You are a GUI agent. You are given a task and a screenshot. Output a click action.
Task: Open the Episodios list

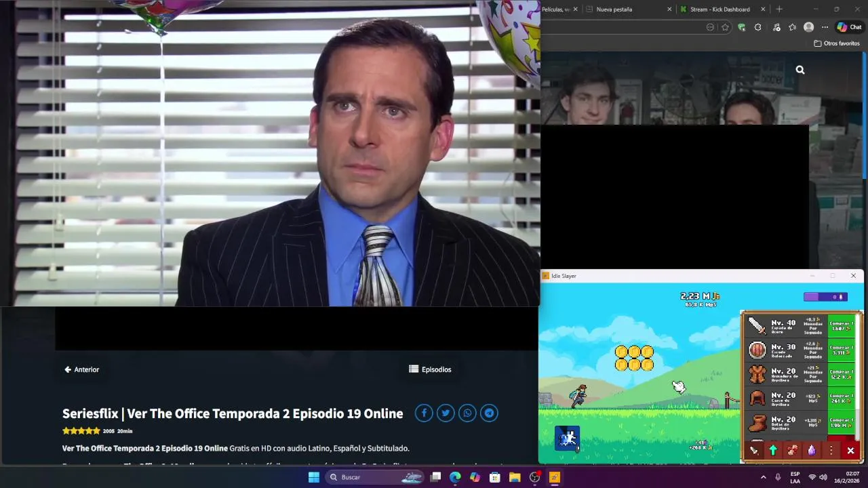430,369
